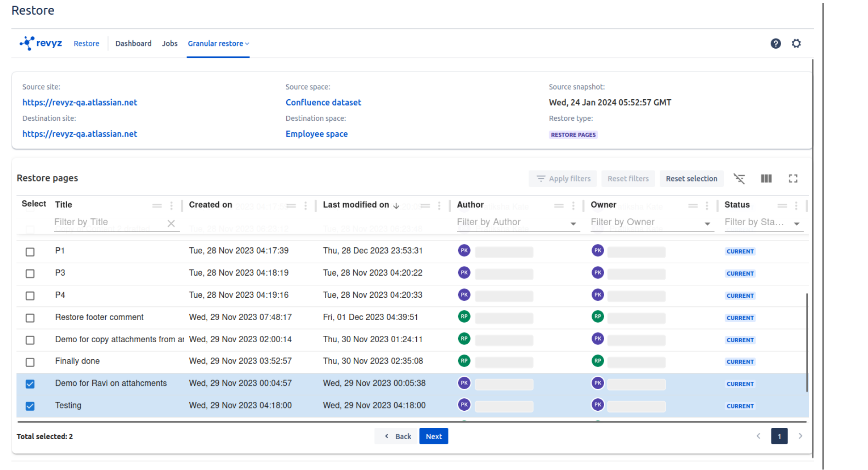Click sort arrow on Last modified on
This screenshot has height=470, width=868.
396,205
